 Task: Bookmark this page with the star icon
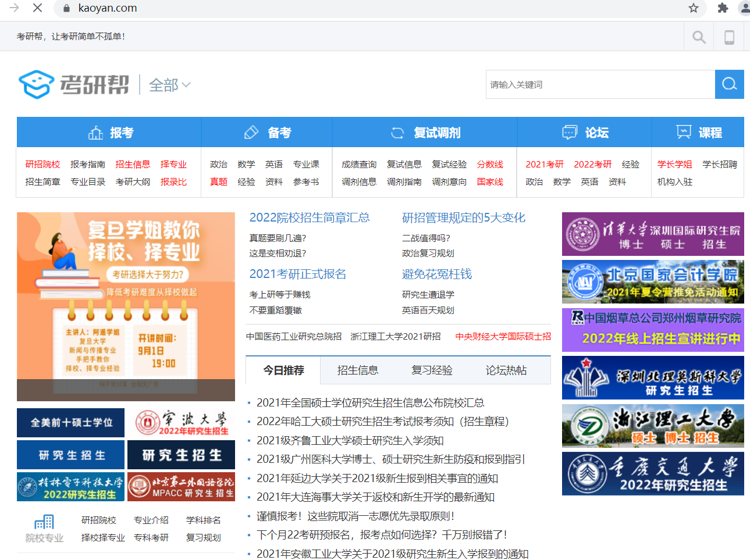[x=693, y=8]
